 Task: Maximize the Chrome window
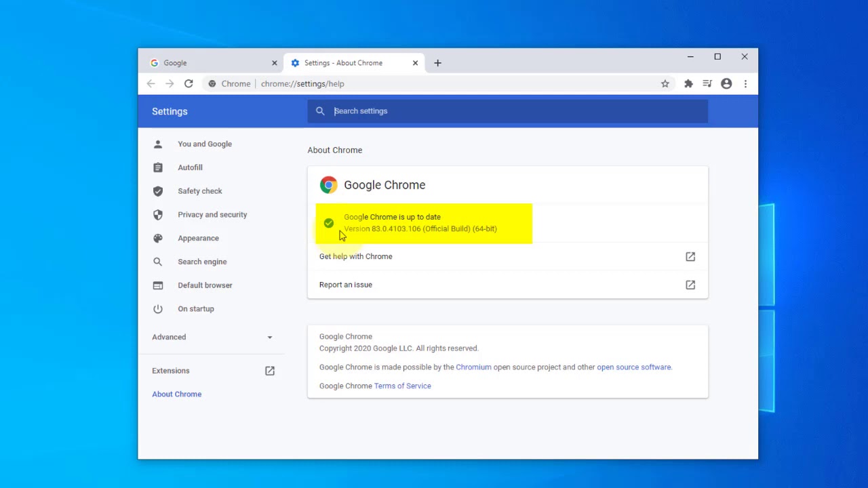[x=717, y=57]
